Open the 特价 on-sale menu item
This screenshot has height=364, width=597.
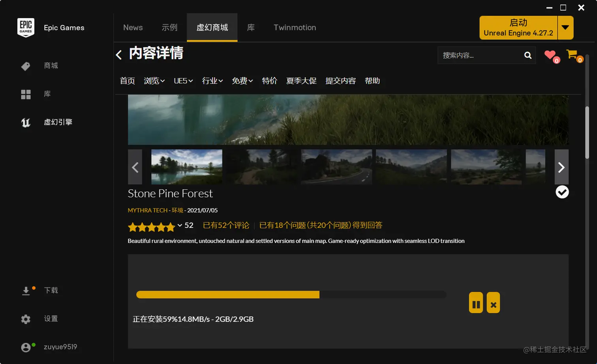pos(270,81)
